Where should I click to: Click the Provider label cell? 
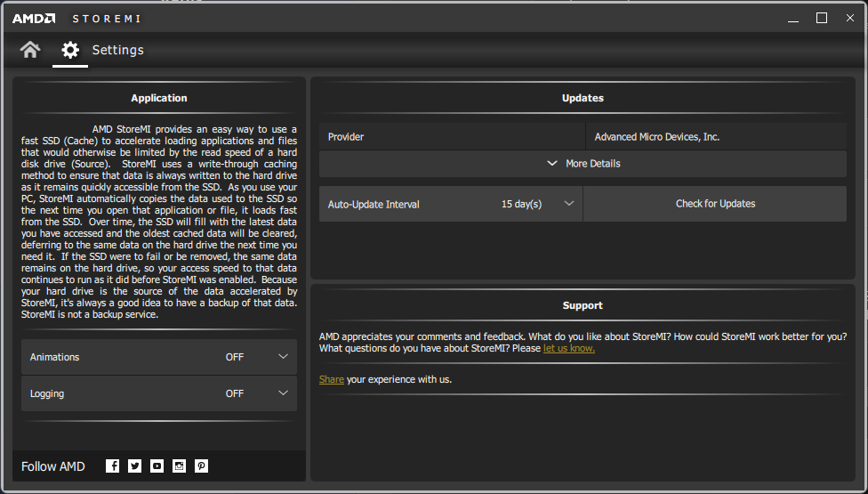tap(453, 137)
